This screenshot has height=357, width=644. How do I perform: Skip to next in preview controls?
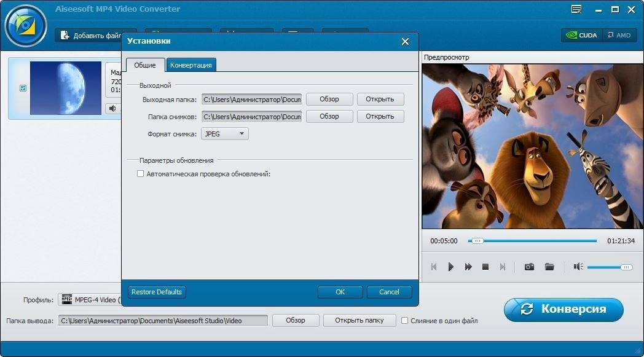(x=502, y=267)
